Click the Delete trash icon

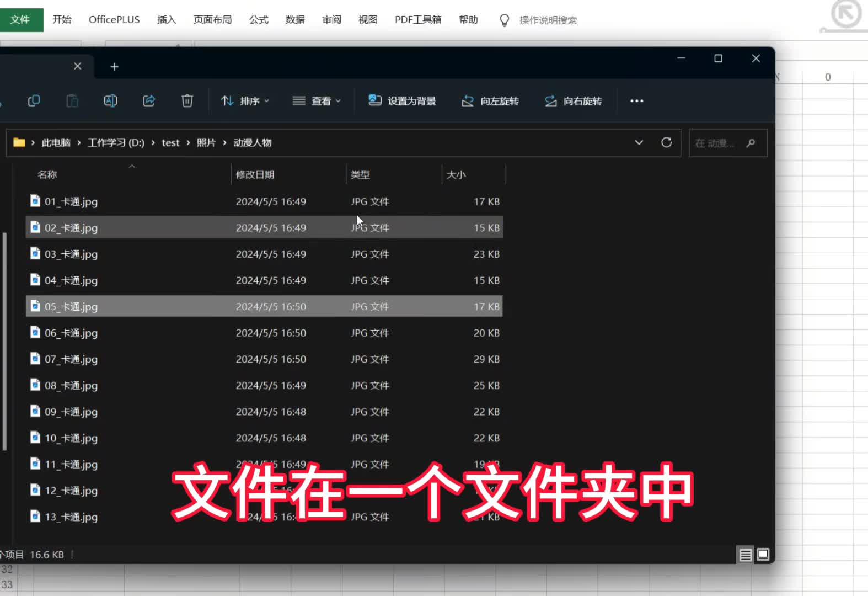click(x=187, y=101)
